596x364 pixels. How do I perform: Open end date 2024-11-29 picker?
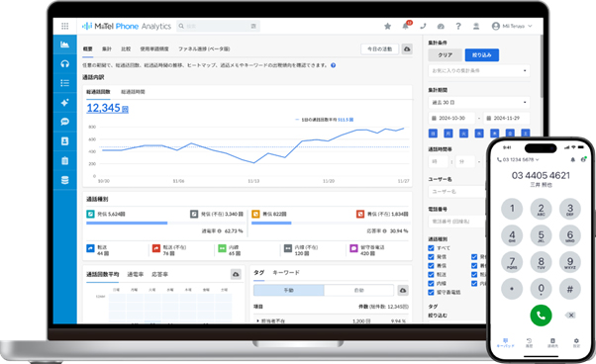point(506,118)
